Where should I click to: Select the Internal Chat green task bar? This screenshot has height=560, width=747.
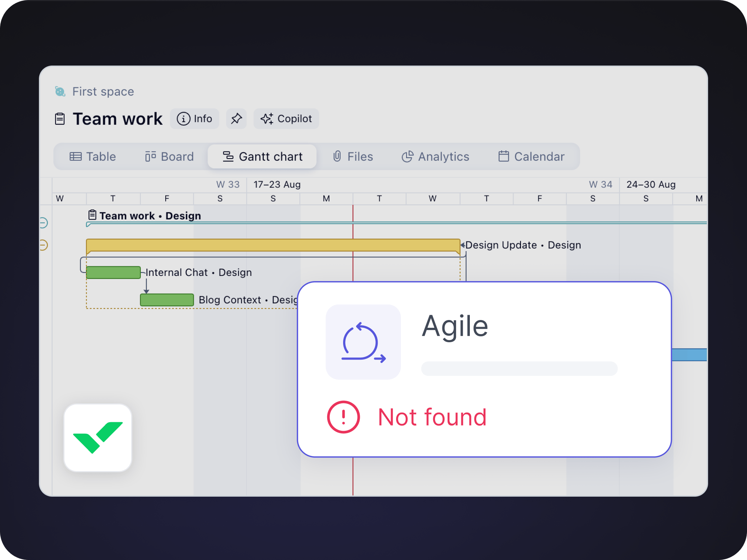point(113,273)
